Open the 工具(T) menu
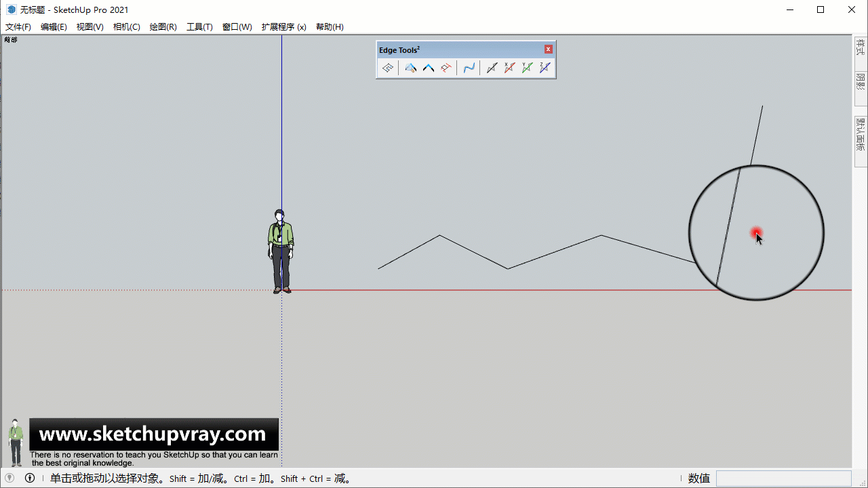The height and width of the screenshot is (488, 868). [199, 27]
